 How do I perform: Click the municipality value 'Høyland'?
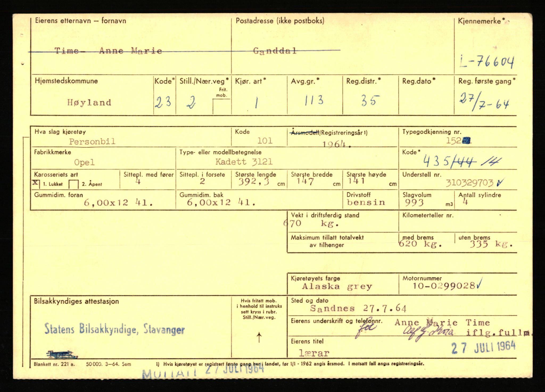pos(89,102)
